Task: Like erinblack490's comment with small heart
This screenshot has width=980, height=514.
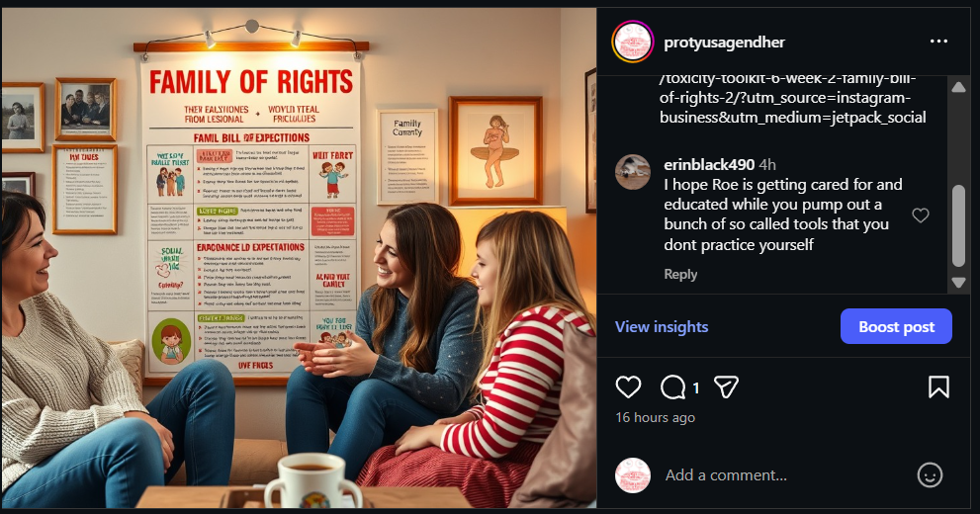Action: (921, 215)
